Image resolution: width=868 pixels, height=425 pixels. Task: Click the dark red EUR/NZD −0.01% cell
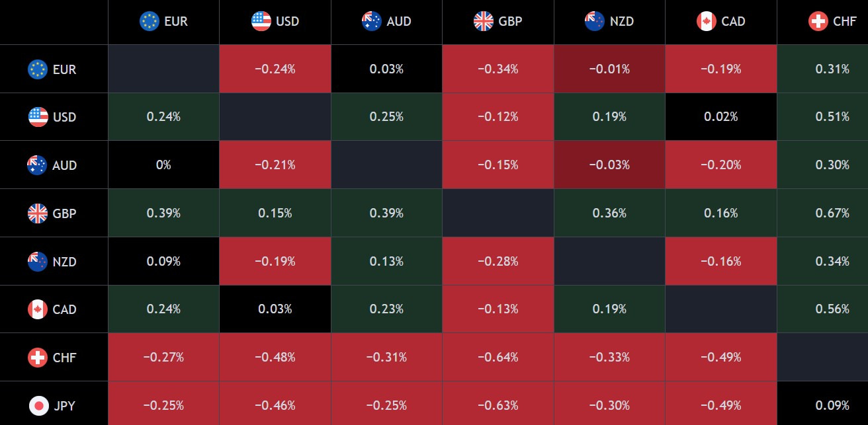[609, 69]
